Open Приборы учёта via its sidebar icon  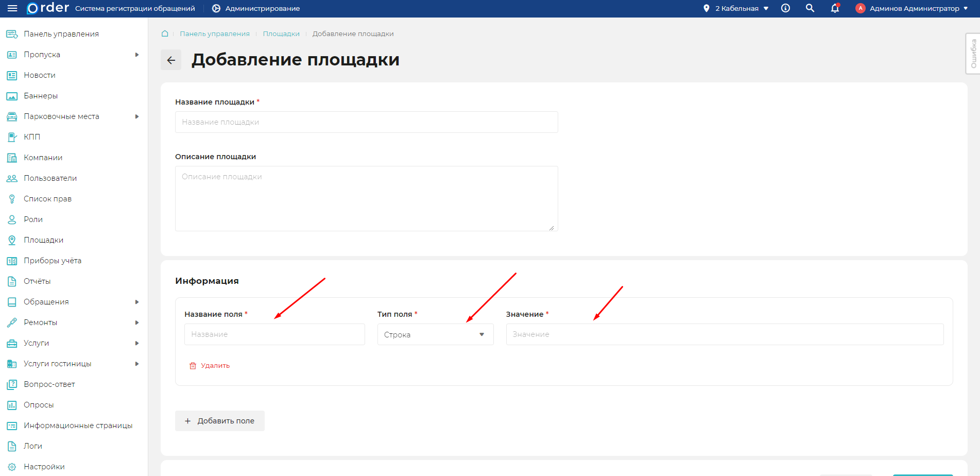11,260
